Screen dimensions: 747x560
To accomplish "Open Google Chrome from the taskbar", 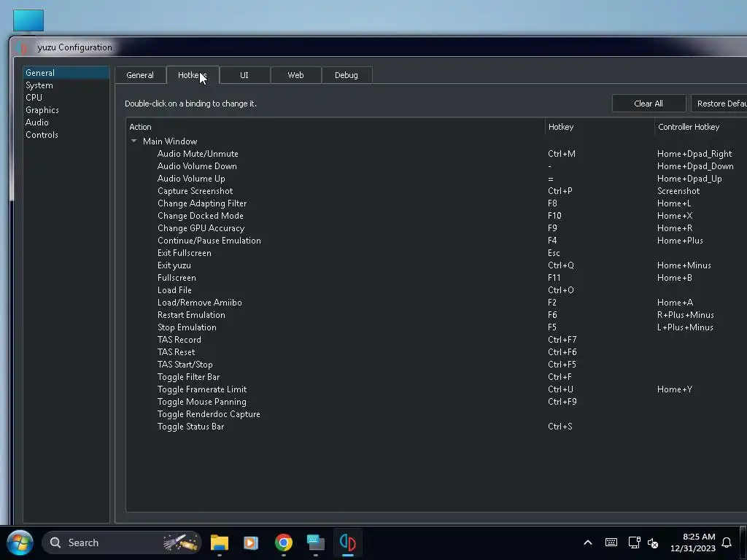I will (284, 542).
